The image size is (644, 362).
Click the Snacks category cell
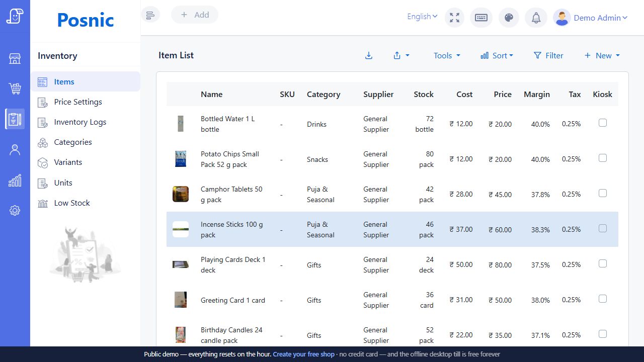coord(317,159)
